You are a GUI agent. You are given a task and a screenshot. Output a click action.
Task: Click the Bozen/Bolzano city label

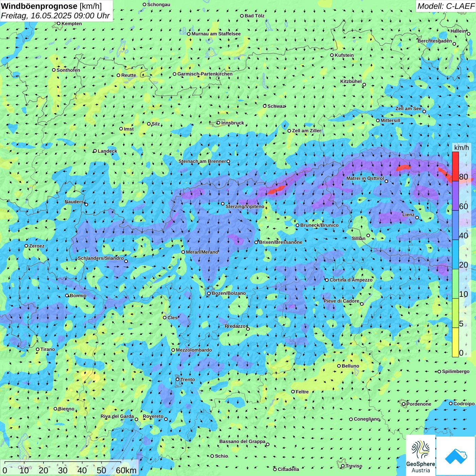point(228,293)
